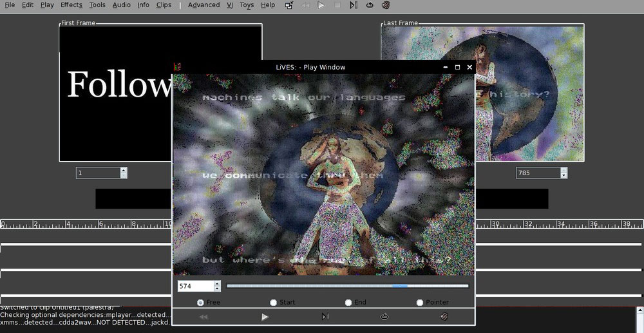Increment the first frame spinner value
Screen dimensions: 644x333
124,170
